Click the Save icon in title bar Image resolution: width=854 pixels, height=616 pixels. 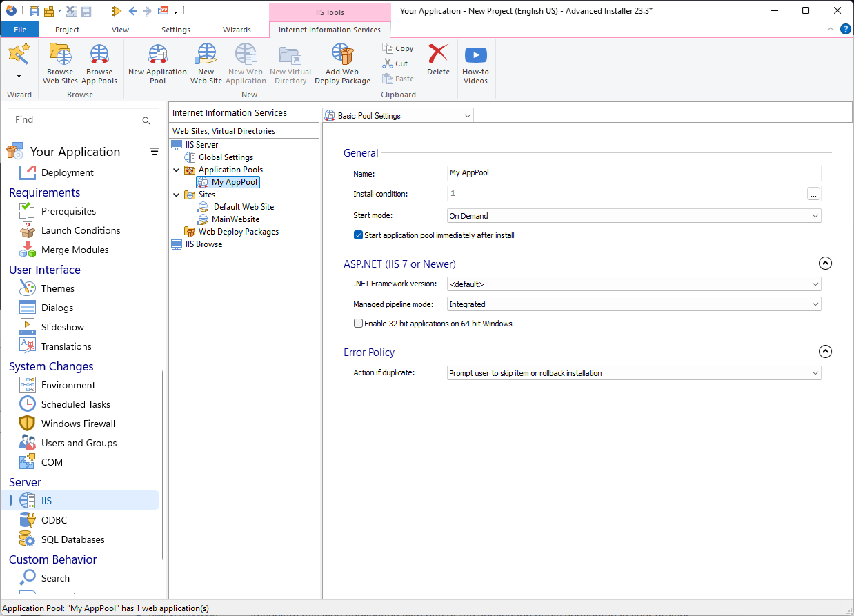coord(34,11)
